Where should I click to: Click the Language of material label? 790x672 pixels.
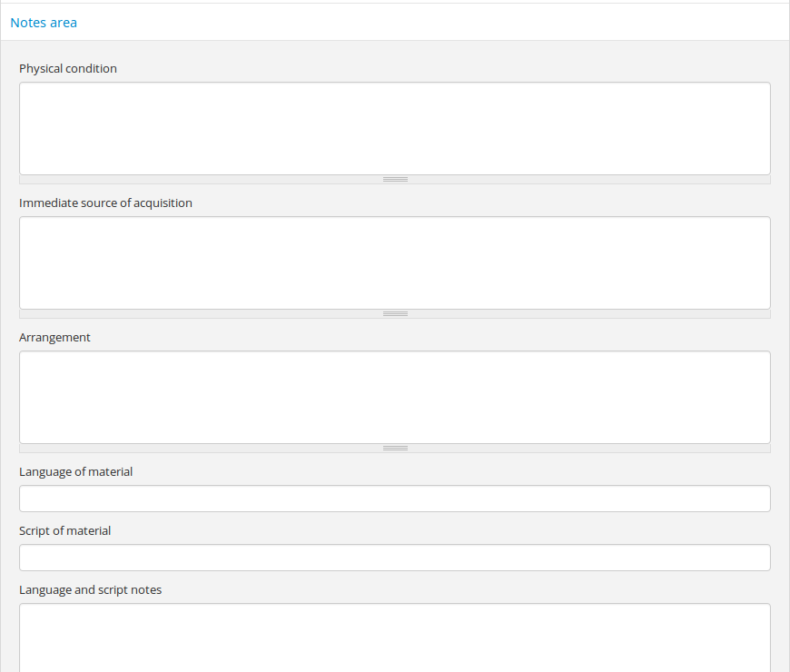click(75, 471)
